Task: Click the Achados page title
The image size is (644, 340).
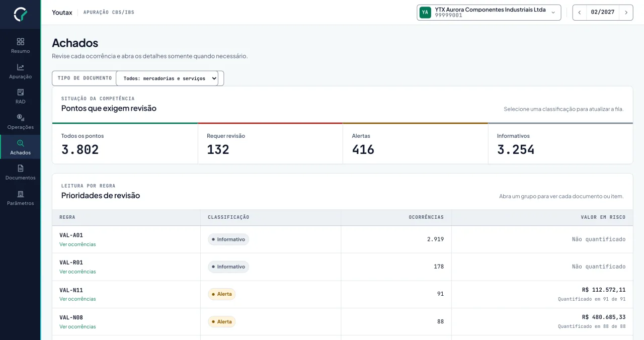Action: coord(75,43)
